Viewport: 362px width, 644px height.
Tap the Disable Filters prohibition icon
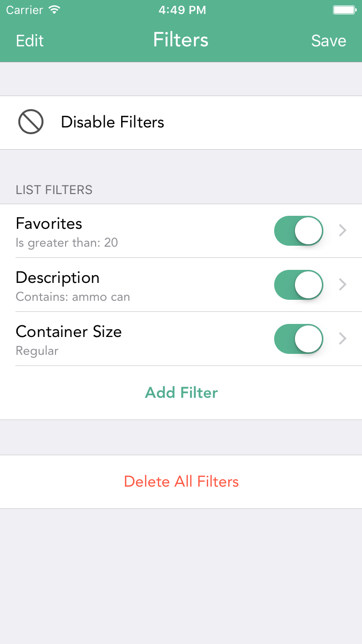pyautogui.click(x=31, y=122)
